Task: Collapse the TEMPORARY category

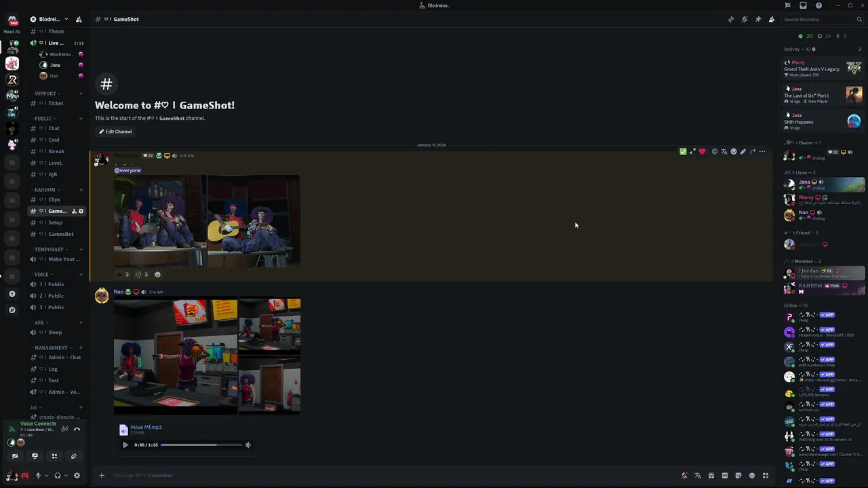Action: point(50,249)
